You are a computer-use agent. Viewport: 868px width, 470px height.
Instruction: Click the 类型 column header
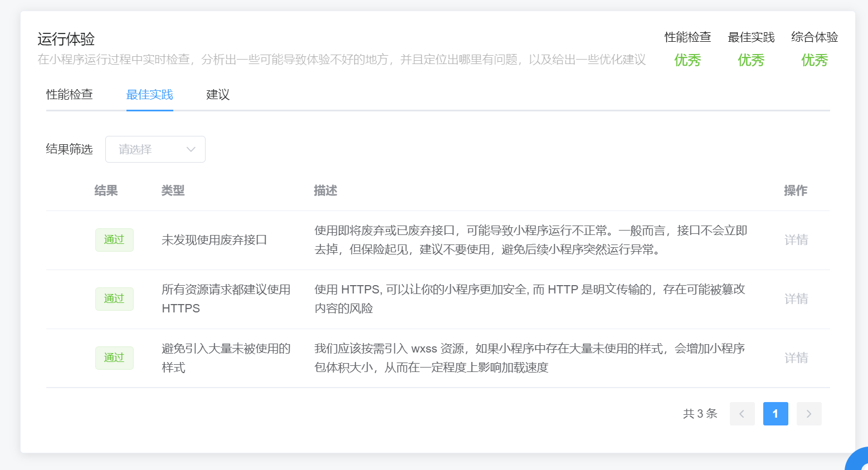click(173, 190)
